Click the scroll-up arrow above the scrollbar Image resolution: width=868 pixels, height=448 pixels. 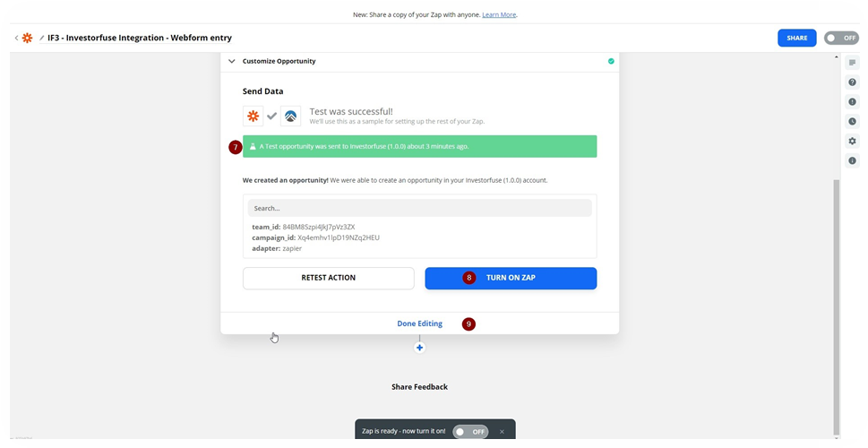point(837,57)
